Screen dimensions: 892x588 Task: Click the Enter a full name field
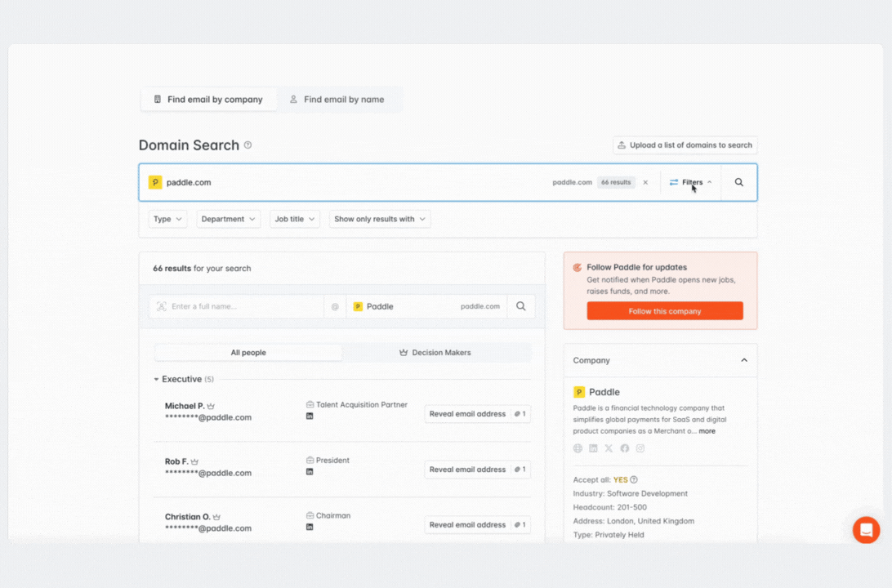coord(237,306)
